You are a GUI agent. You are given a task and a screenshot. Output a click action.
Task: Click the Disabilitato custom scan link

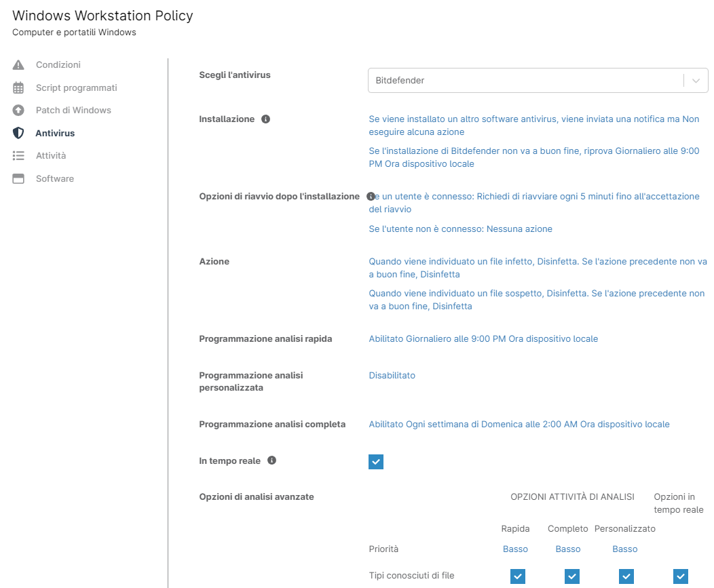tap(392, 375)
